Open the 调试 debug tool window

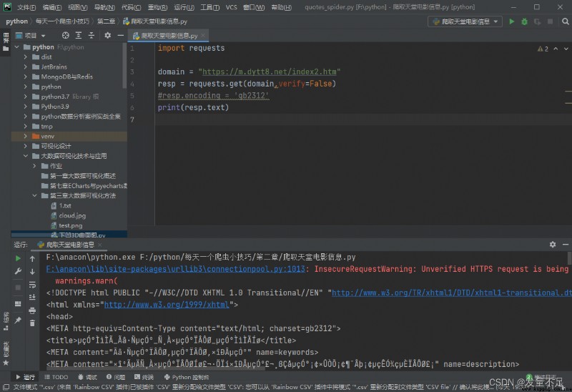pos(87,377)
